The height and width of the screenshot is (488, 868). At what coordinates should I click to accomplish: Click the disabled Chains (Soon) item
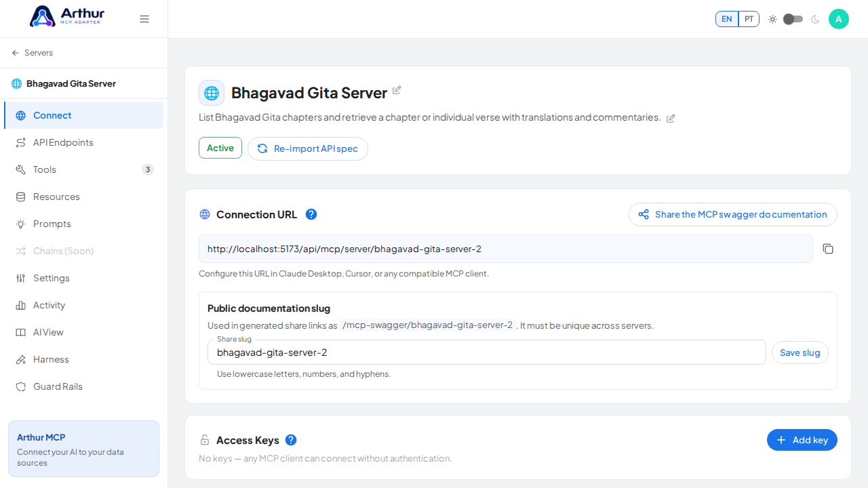(84, 251)
